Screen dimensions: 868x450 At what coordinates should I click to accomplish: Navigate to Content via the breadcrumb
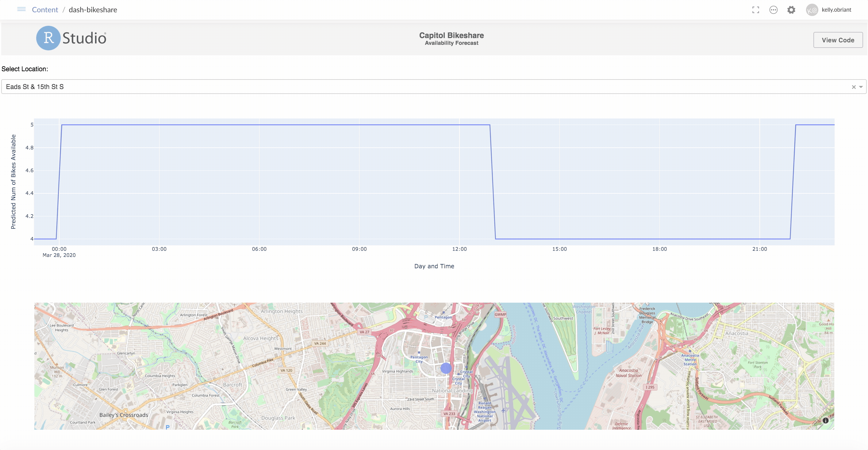[x=45, y=10]
